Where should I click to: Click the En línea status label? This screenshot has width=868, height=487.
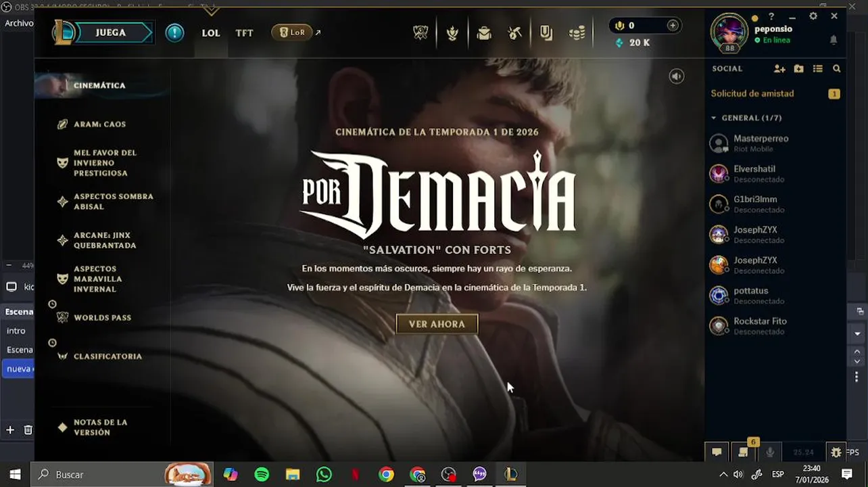776,41
